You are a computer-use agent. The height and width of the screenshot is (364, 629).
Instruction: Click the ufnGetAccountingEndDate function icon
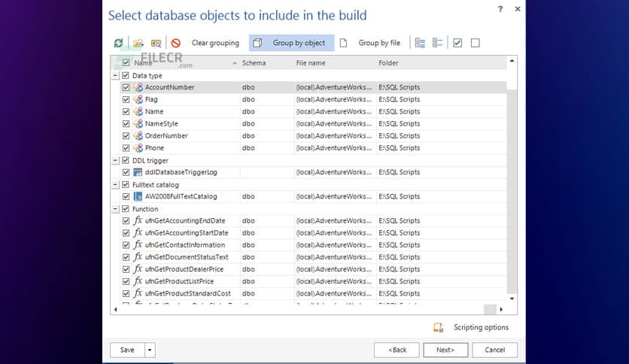[138, 220]
